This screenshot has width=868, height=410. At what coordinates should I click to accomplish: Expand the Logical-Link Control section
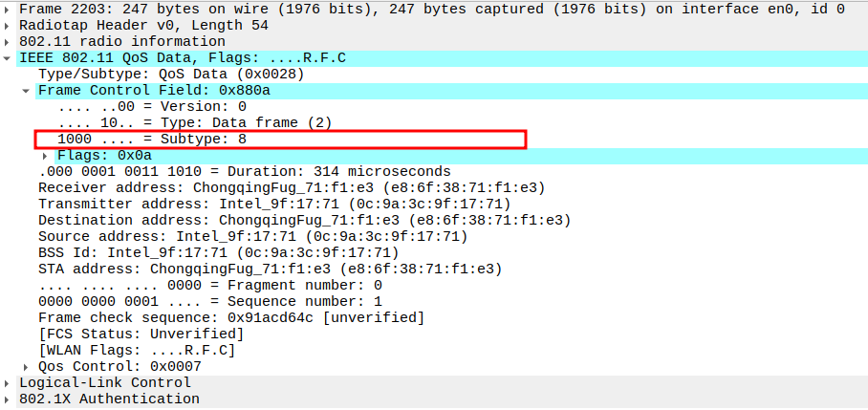tap(9, 382)
